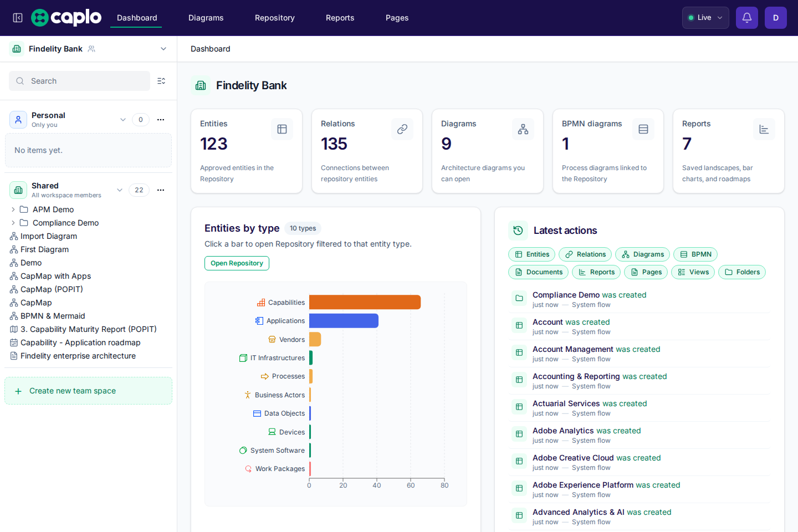Toggle the Documents filter chip
The width and height of the screenshot is (798, 532).
(x=539, y=272)
